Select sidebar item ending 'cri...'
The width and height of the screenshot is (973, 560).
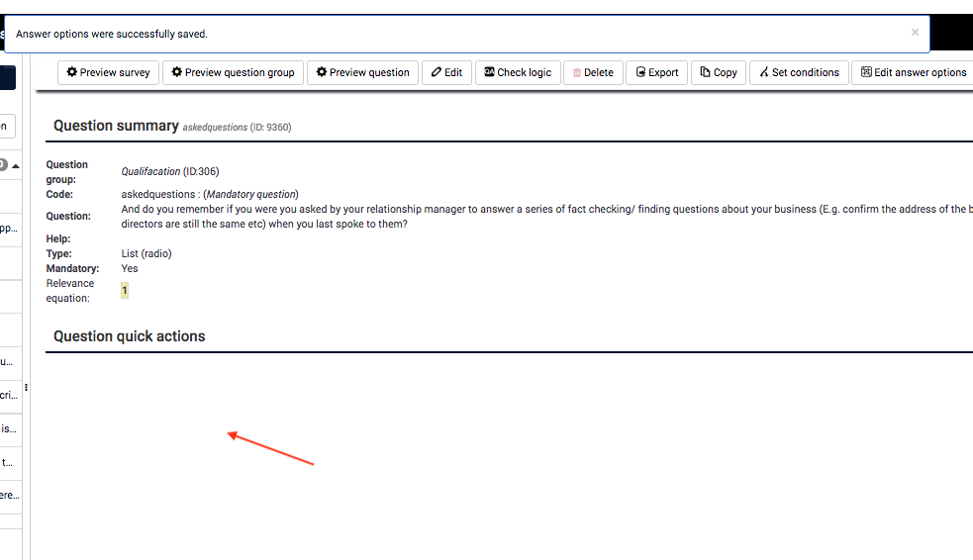point(9,395)
